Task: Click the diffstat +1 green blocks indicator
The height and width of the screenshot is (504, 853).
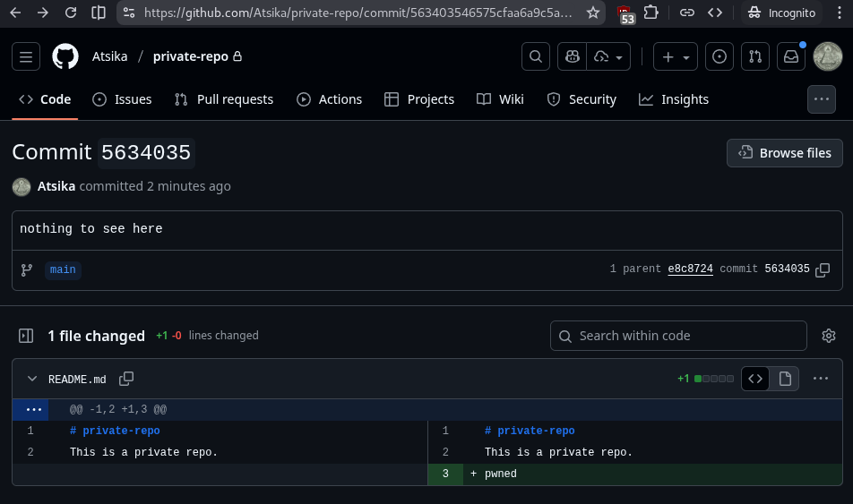Action: [x=705, y=379]
